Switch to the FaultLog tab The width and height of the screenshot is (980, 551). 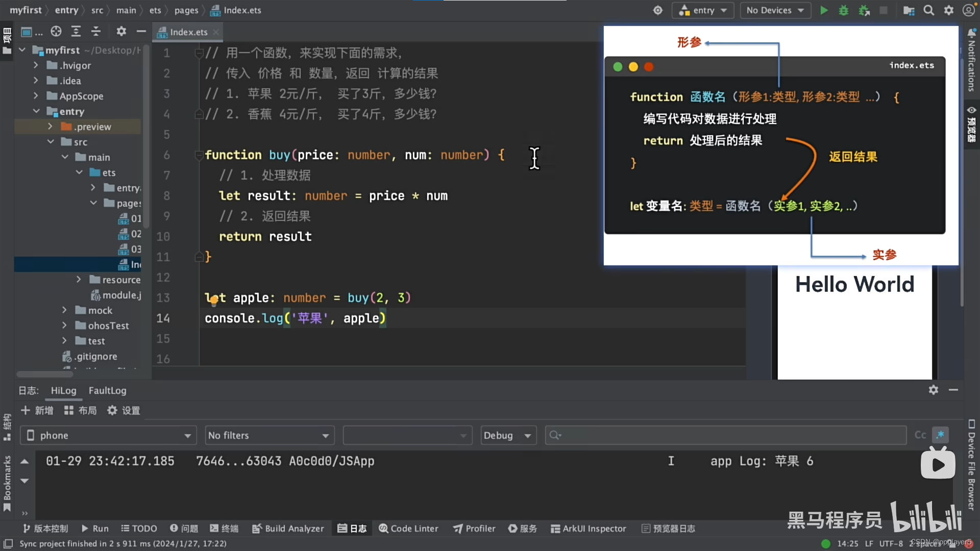point(107,391)
